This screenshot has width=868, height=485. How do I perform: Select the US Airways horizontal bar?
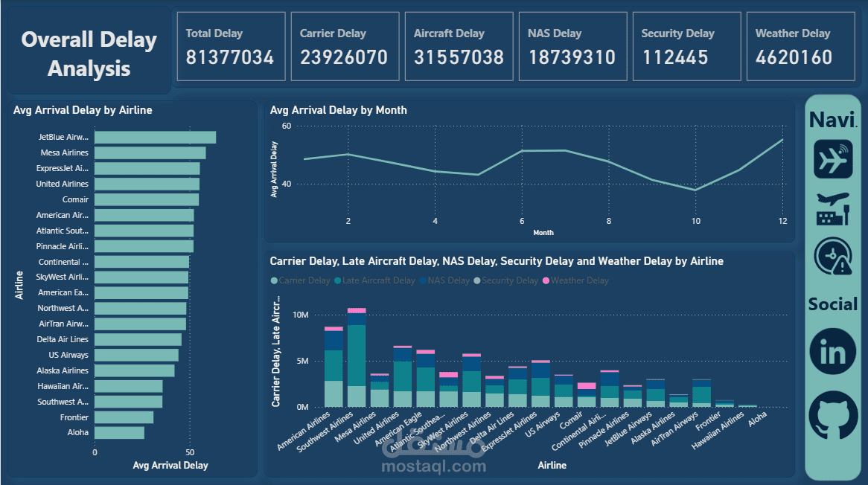137,355
